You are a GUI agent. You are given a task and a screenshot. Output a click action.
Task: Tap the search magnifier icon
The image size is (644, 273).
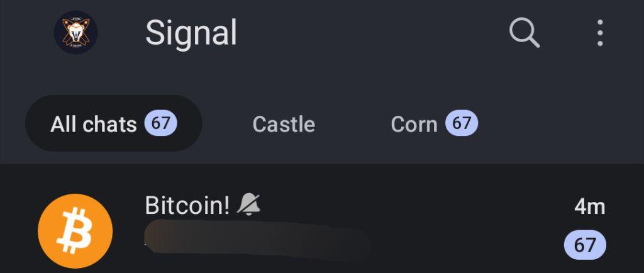524,32
